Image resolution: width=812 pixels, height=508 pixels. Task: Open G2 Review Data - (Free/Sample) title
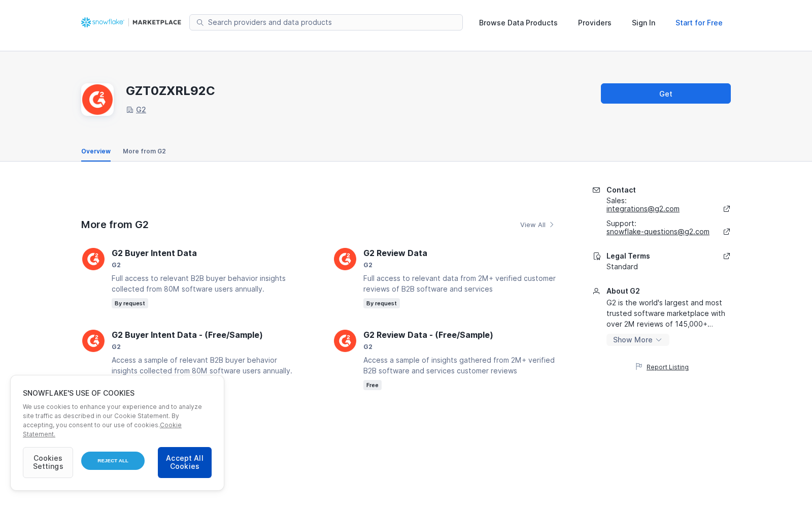[x=428, y=335]
